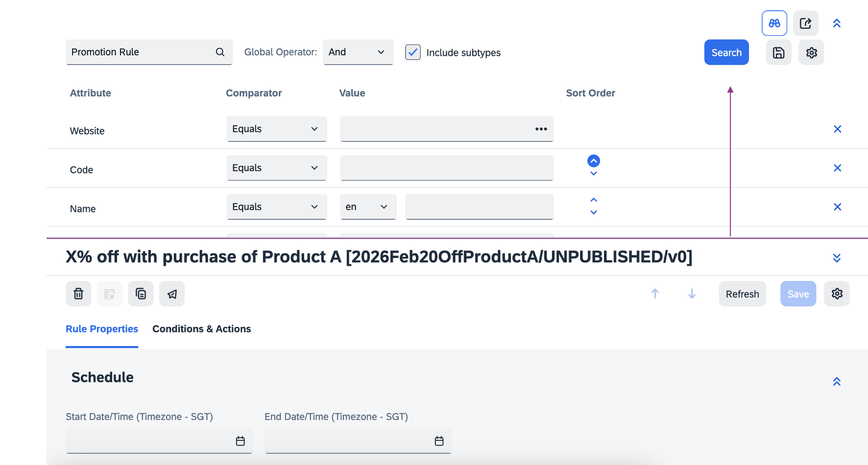This screenshot has height=465, width=868.
Task: Click the binoculars advanced search icon
Action: [x=774, y=23]
